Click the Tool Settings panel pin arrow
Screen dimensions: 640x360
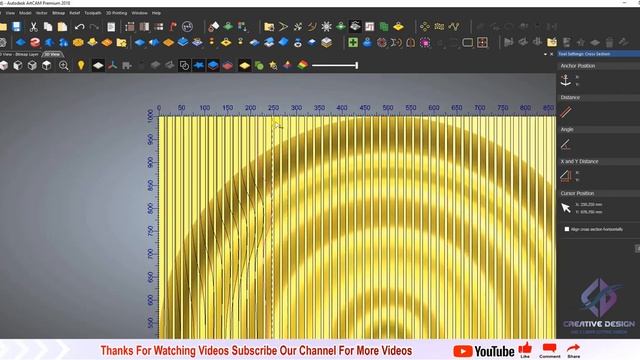(x=545, y=54)
